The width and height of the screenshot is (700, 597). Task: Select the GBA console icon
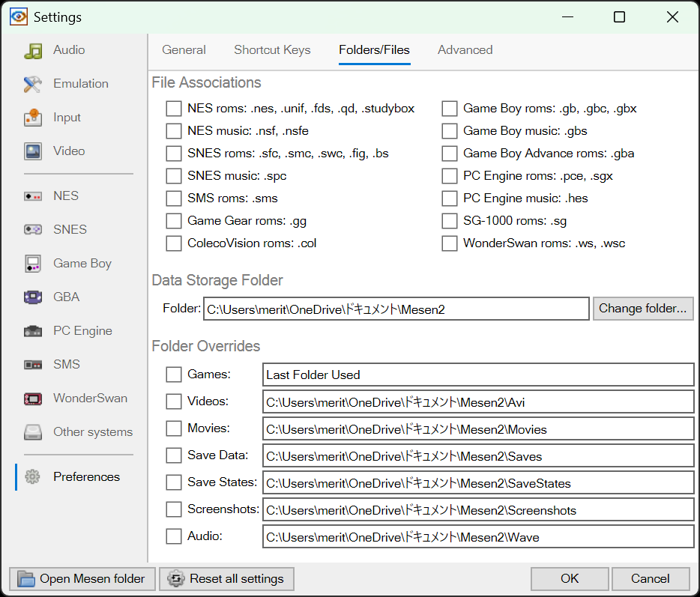click(33, 297)
